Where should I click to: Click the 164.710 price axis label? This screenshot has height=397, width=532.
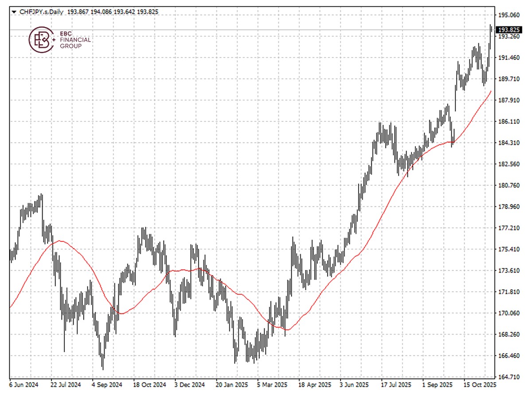click(509, 377)
